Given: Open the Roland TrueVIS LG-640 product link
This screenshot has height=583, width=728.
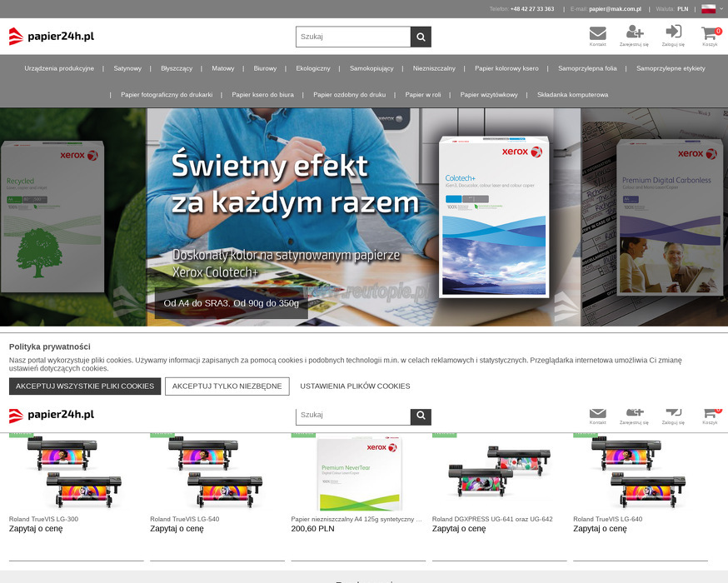Looking at the screenshot, I should click(608, 519).
